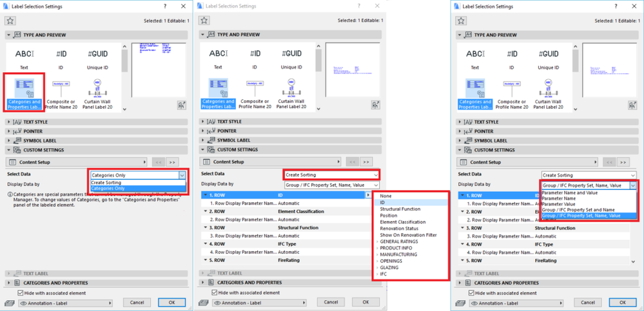This screenshot has width=644, height=311.
Task: Expand CATEGORIES AND PROPERTIES panel in middle dialog
Action: [290, 282]
